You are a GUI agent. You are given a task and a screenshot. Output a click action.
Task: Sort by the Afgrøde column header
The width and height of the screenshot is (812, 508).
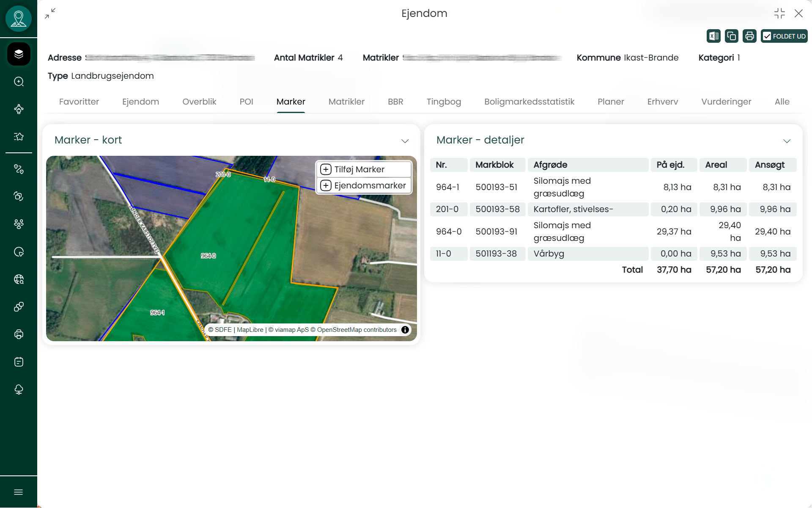pyautogui.click(x=588, y=165)
